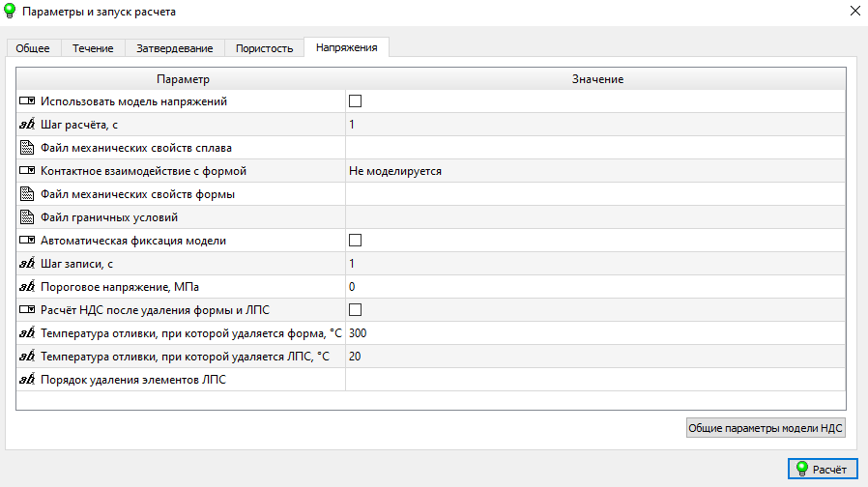Click the file icon beside 'Файл граничных условий'

pos(27,217)
